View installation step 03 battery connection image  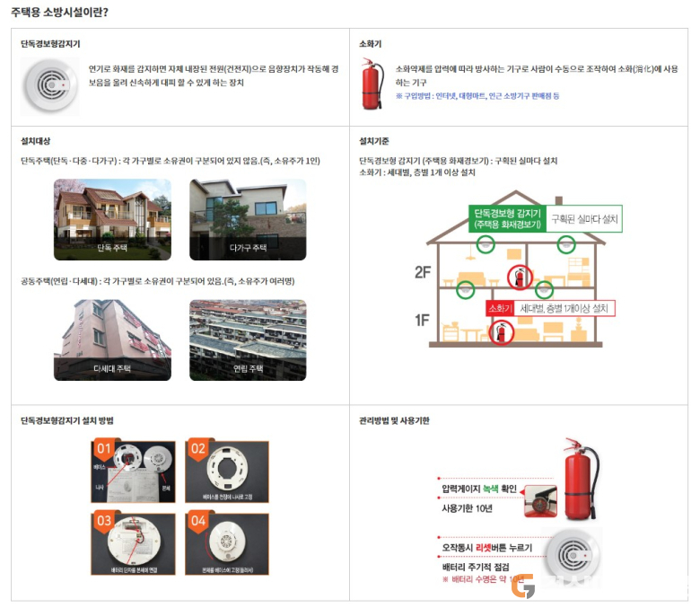(133, 543)
